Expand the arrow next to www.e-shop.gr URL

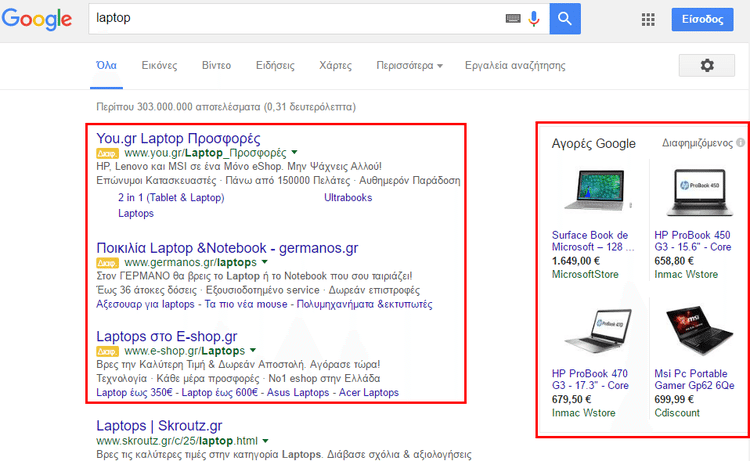point(253,351)
